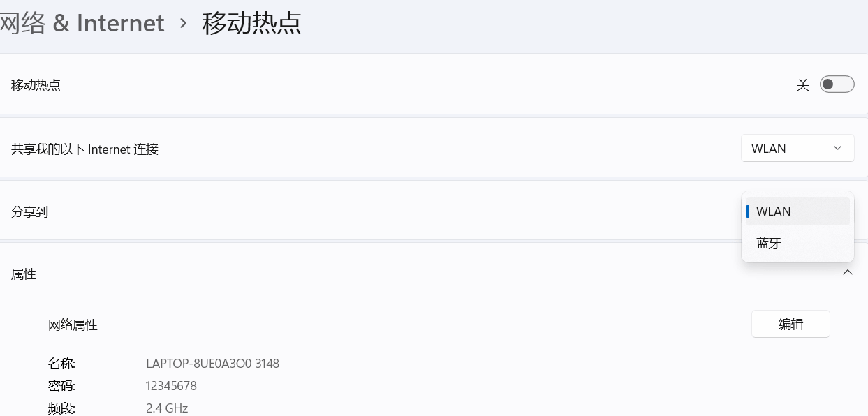Viewport: 868px width, 416px height.
Task: Click the 2.4 GHz frequency value
Action: pos(167,408)
